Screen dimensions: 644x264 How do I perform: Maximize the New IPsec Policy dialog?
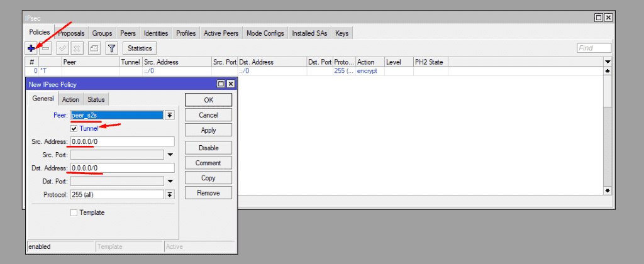click(x=221, y=84)
